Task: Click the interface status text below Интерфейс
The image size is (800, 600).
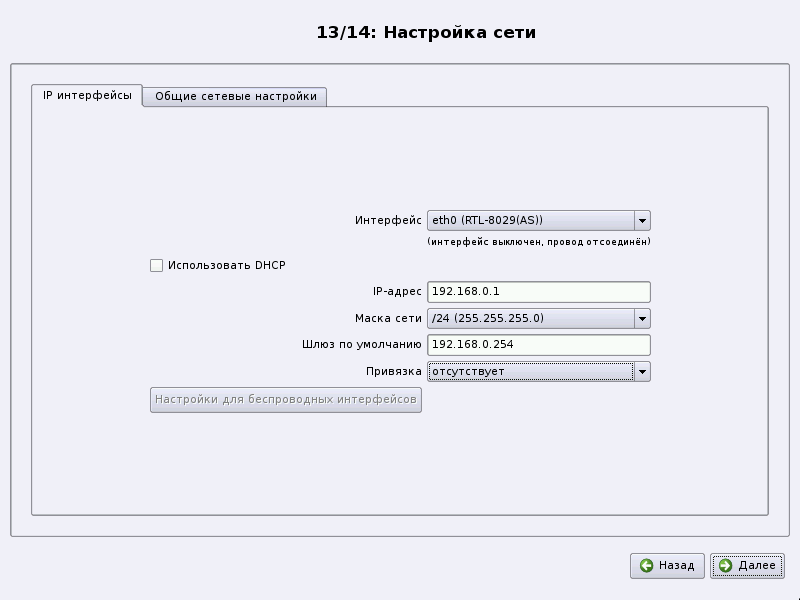Action: point(538,242)
